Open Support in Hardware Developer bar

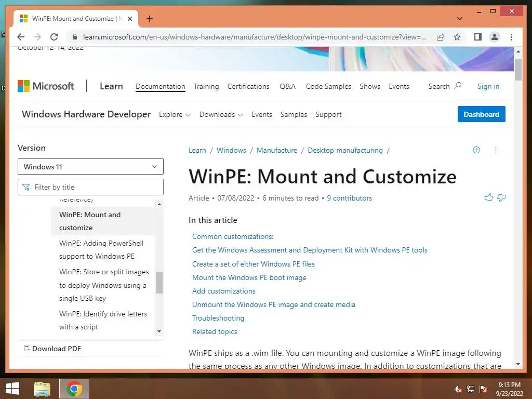(x=328, y=115)
